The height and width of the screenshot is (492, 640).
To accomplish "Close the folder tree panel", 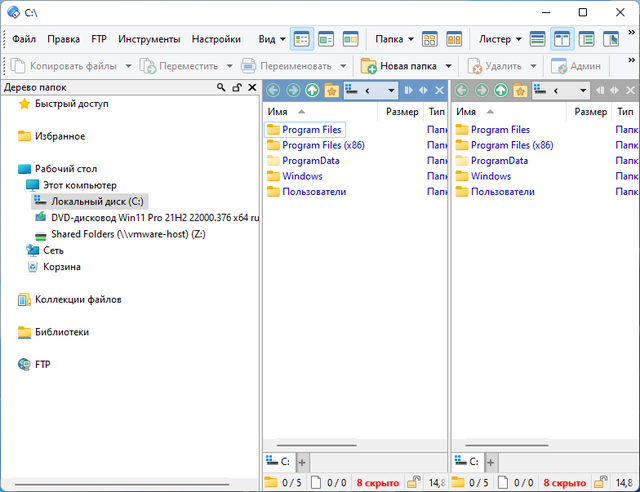I will coord(251,88).
